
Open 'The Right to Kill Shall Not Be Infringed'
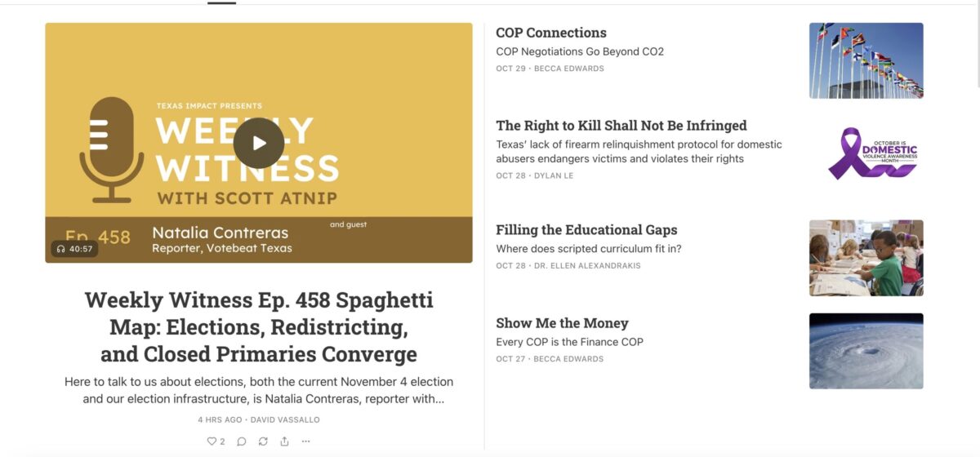(x=621, y=126)
